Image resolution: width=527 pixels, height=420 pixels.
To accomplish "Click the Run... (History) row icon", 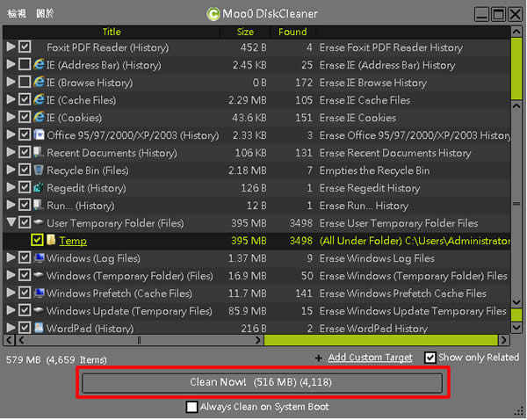I will (39, 205).
